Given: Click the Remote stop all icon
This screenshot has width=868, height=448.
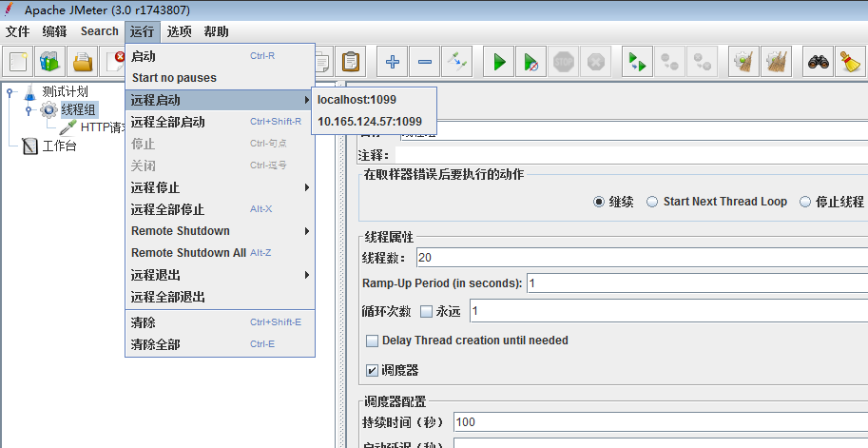Looking at the screenshot, I should tap(670, 62).
